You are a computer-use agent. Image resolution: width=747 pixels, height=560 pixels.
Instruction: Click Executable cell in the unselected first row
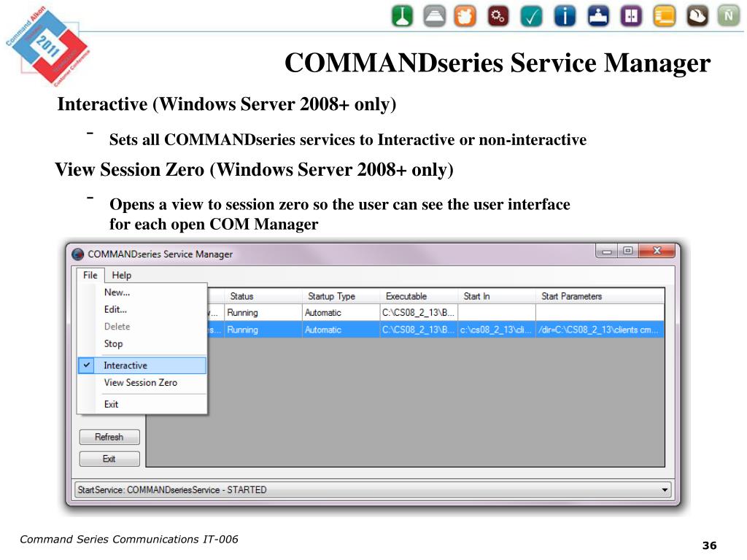click(x=419, y=313)
